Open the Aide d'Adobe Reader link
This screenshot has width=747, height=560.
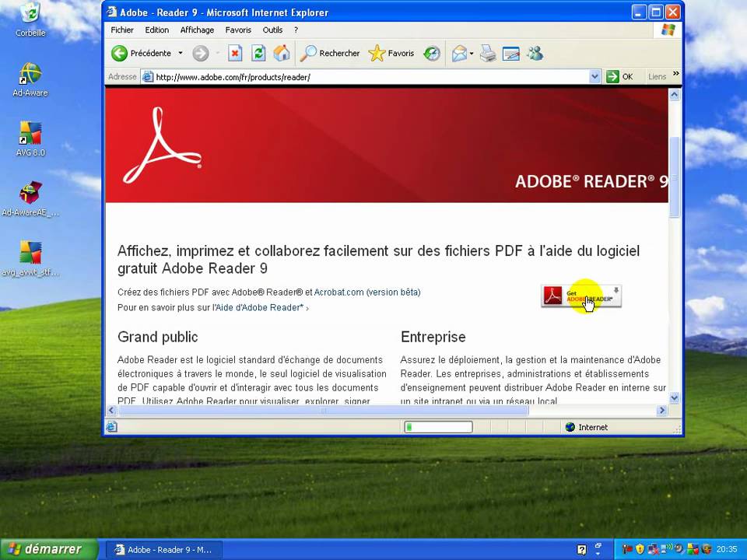[260, 308]
